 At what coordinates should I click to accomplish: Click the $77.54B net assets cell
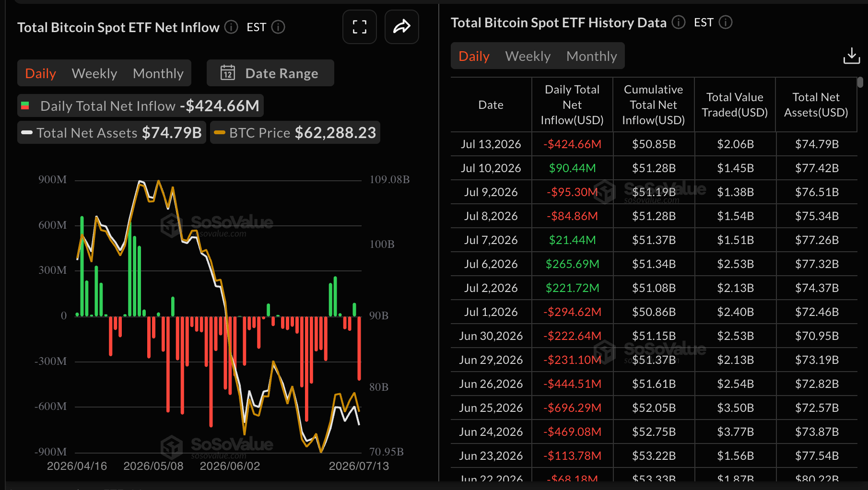pos(817,455)
